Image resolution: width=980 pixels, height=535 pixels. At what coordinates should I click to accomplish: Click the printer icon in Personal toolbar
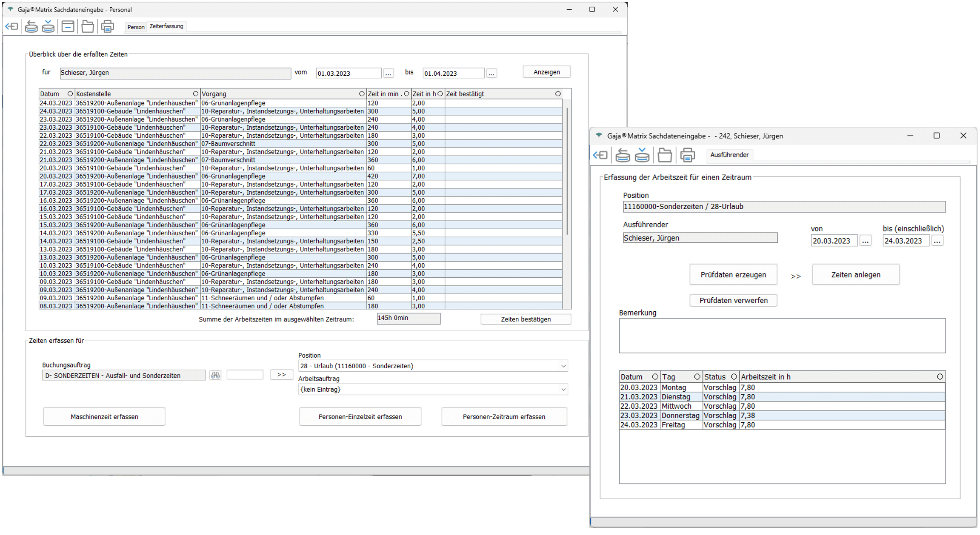(107, 26)
